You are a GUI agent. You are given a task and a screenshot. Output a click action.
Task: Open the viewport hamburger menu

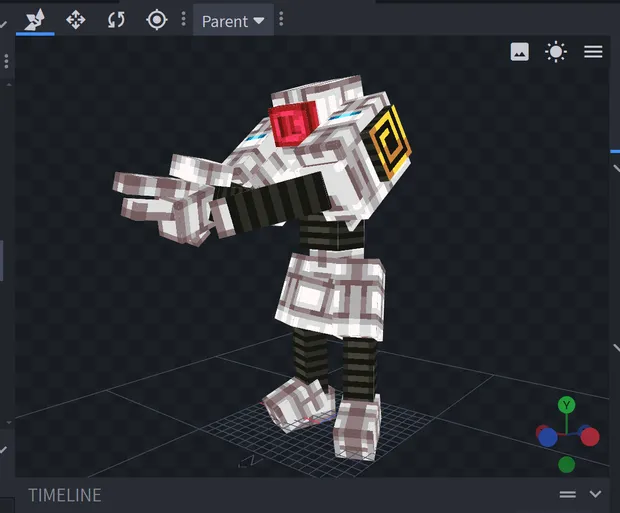pos(593,52)
